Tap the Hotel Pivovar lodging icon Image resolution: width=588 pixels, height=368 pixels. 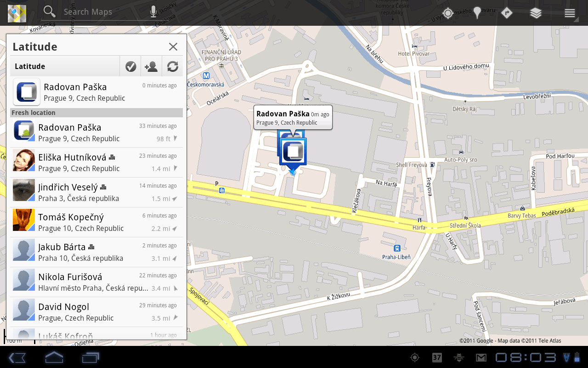tap(415, 46)
